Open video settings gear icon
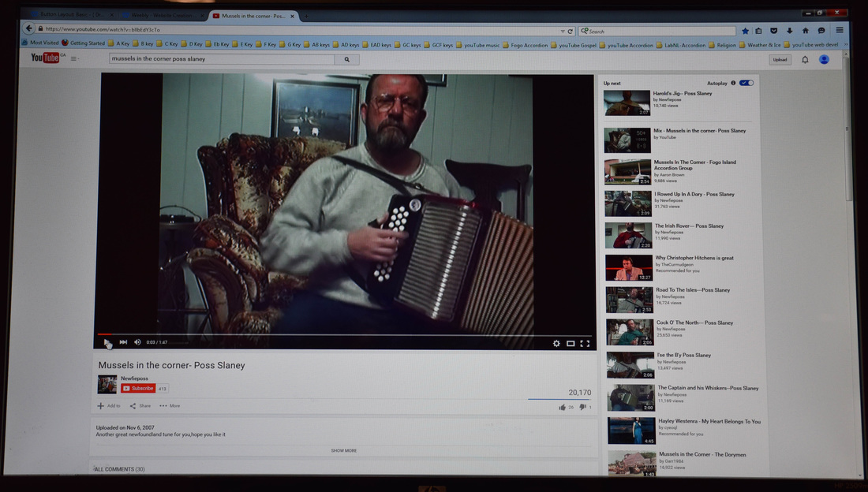 (x=556, y=344)
